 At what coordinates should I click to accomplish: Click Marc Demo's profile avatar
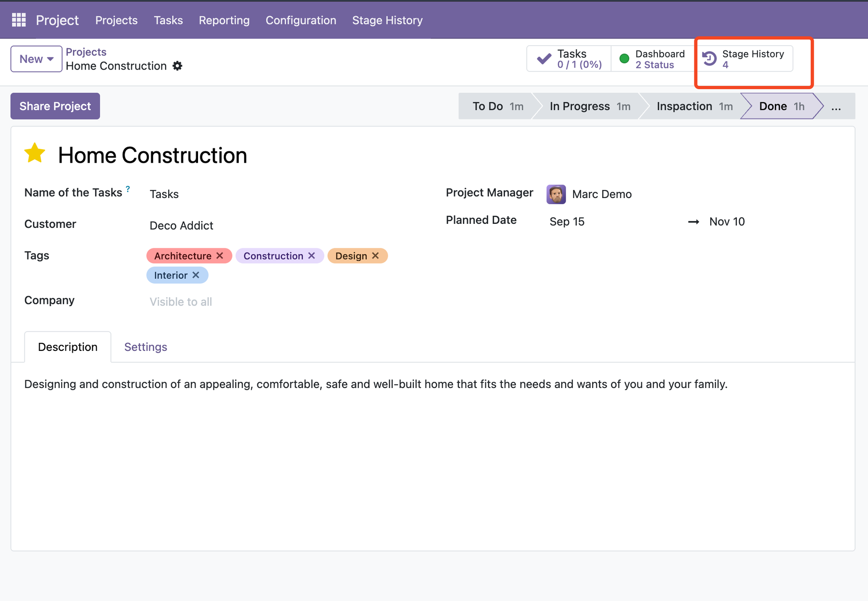pyautogui.click(x=556, y=194)
